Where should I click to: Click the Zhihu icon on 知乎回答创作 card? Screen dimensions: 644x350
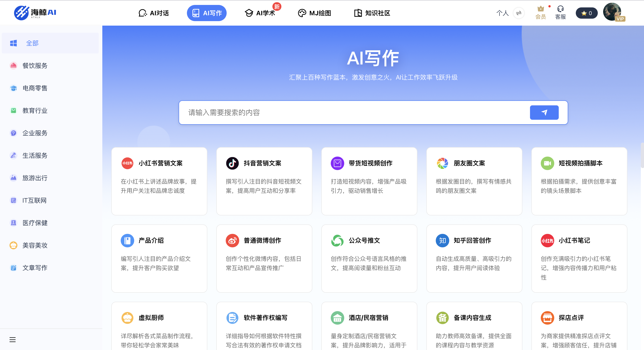(x=442, y=240)
